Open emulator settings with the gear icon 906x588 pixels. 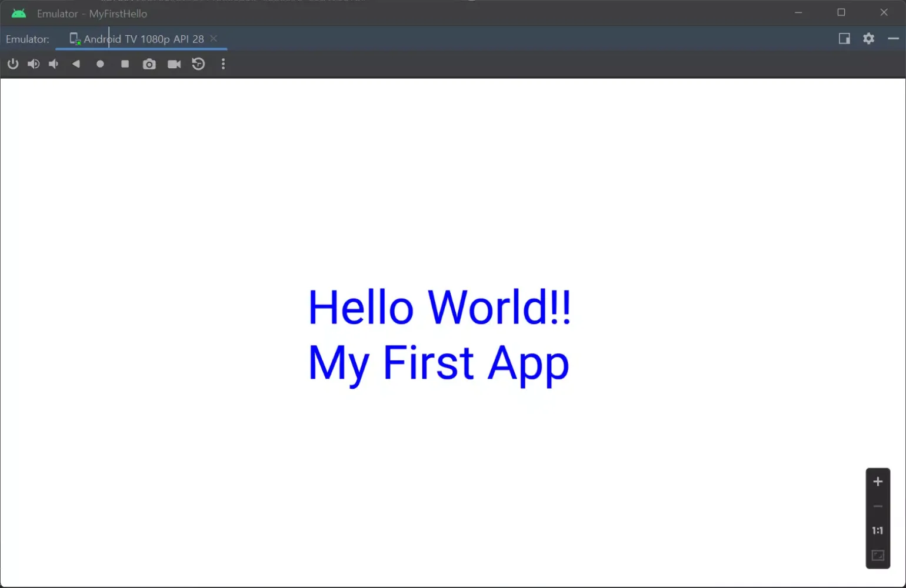point(868,39)
